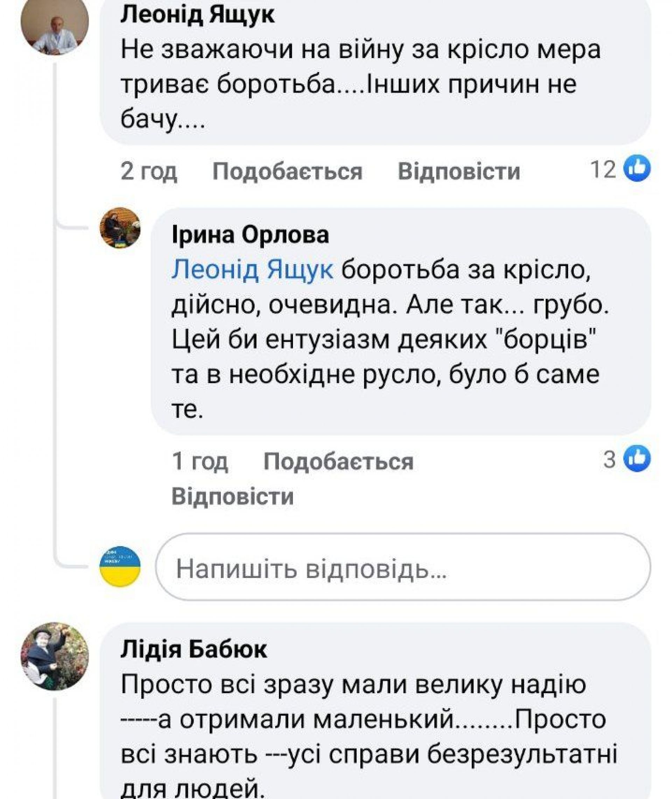Open Ірина Орлова's profile avatar
The height and width of the screenshot is (799, 672).
tap(120, 228)
